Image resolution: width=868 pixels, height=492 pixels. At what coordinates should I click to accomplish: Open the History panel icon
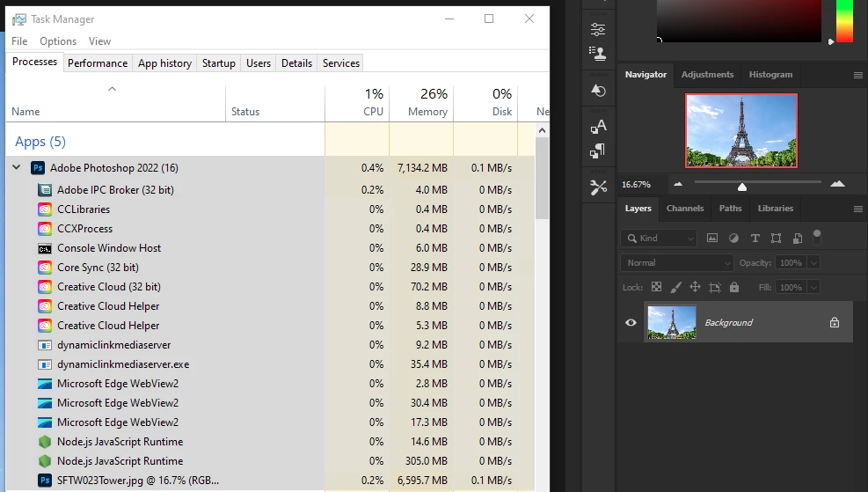(598, 91)
